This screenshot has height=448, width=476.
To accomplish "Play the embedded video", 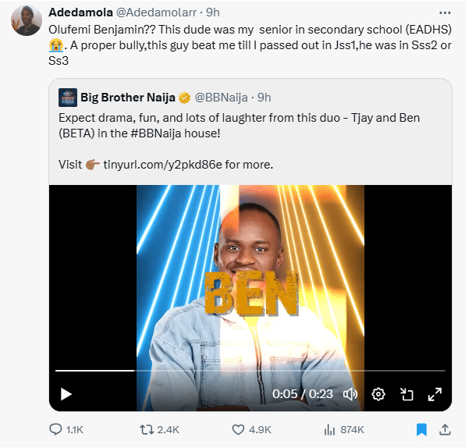I will 66,394.
